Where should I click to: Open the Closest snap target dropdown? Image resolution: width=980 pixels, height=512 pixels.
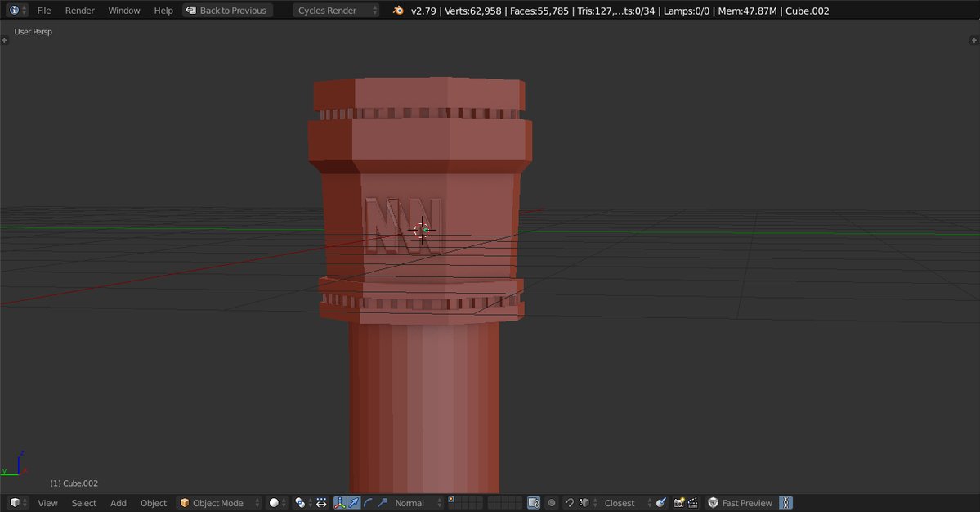click(x=627, y=503)
